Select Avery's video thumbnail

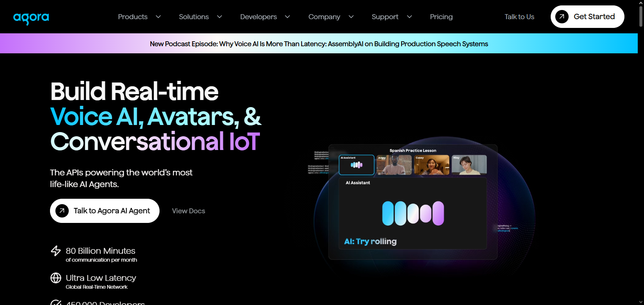(x=394, y=165)
